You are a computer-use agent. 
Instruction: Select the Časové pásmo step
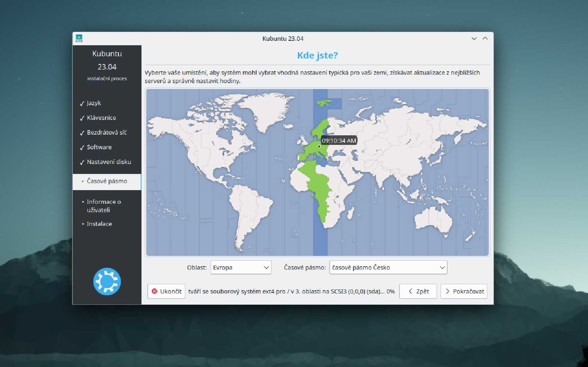tap(107, 182)
